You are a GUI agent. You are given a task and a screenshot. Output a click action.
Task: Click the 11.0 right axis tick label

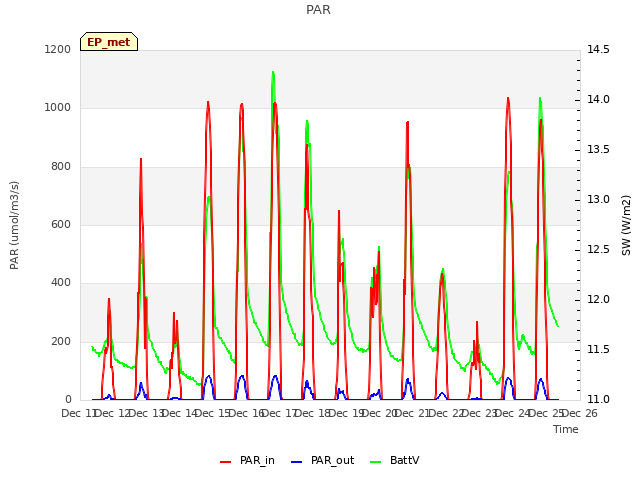click(598, 400)
